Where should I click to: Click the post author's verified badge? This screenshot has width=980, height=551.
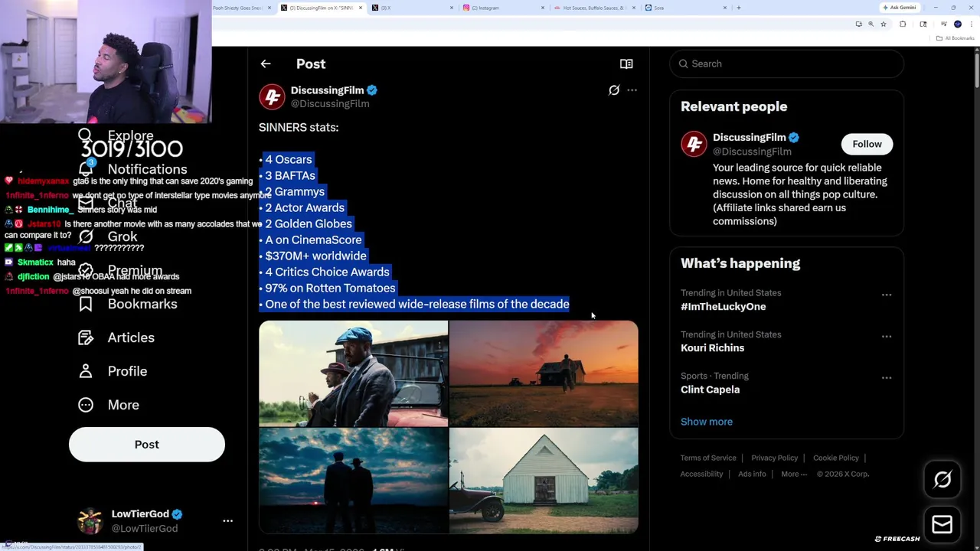(372, 90)
